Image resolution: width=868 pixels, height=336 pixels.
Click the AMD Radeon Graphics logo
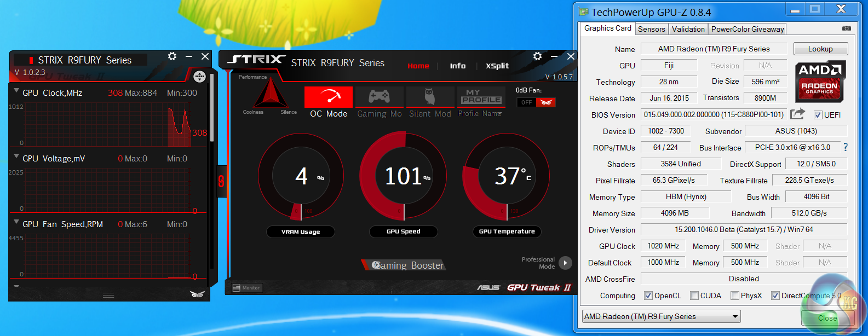pyautogui.click(x=820, y=82)
